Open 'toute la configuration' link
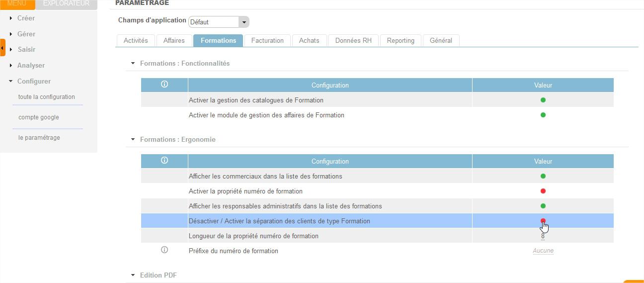Viewport: 644px width, 283px height. pyautogui.click(x=46, y=97)
